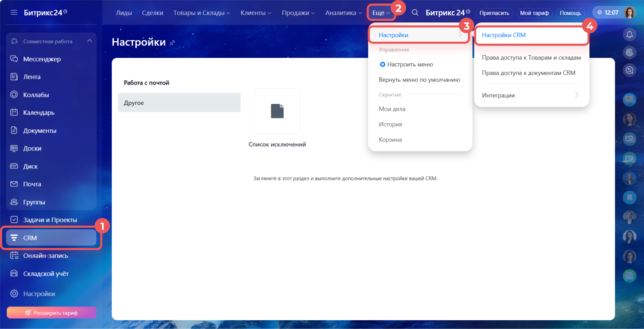
Task: Open Мессенджер in the sidebar
Action: (42, 59)
